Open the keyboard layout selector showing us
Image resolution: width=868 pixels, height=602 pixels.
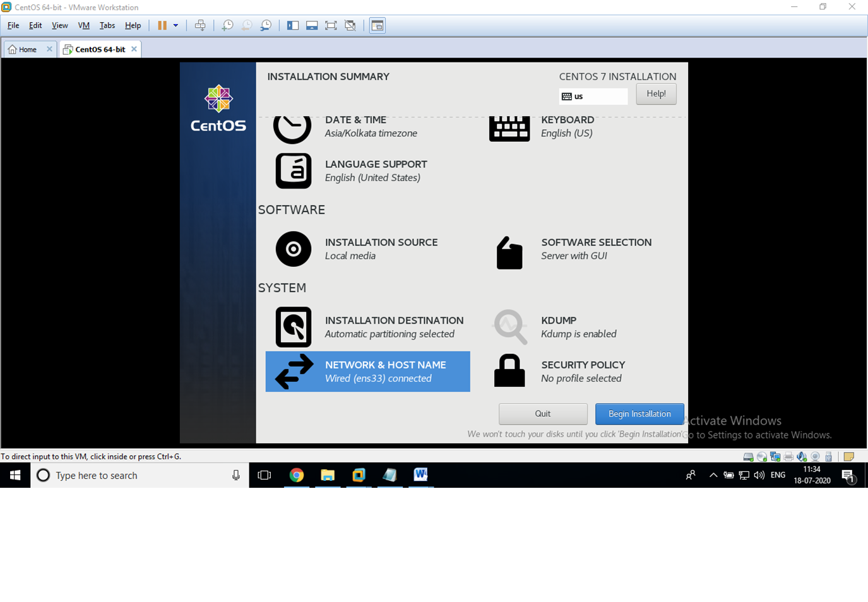pos(592,96)
